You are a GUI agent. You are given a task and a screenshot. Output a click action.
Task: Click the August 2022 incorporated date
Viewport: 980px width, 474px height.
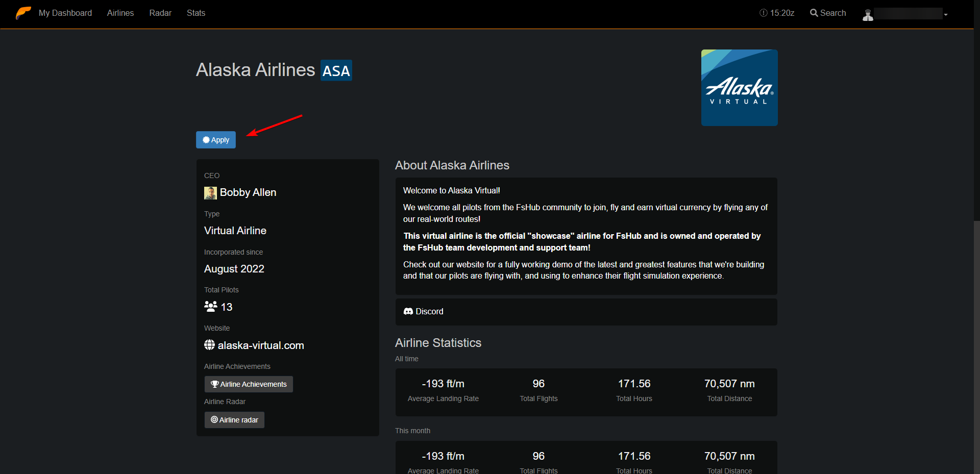pos(234,269)
